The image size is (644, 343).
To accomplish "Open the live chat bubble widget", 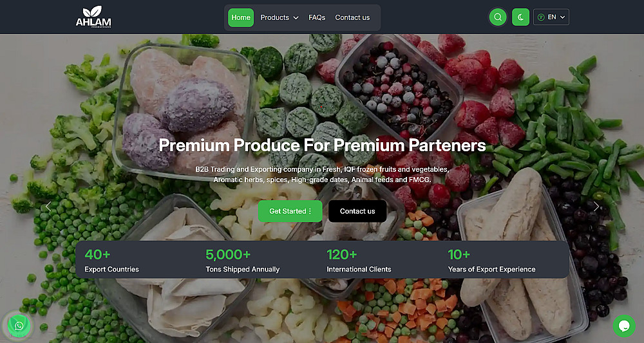I will pos(623,326).
